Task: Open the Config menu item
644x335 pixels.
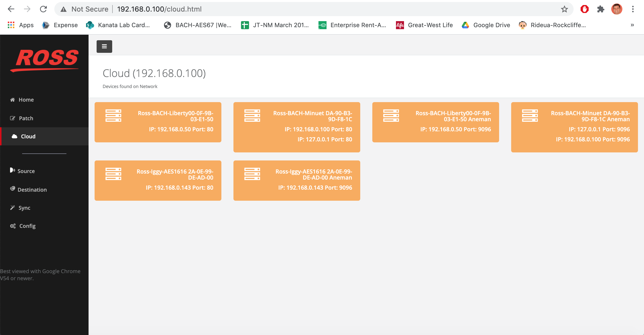Action: pos(44,226)
